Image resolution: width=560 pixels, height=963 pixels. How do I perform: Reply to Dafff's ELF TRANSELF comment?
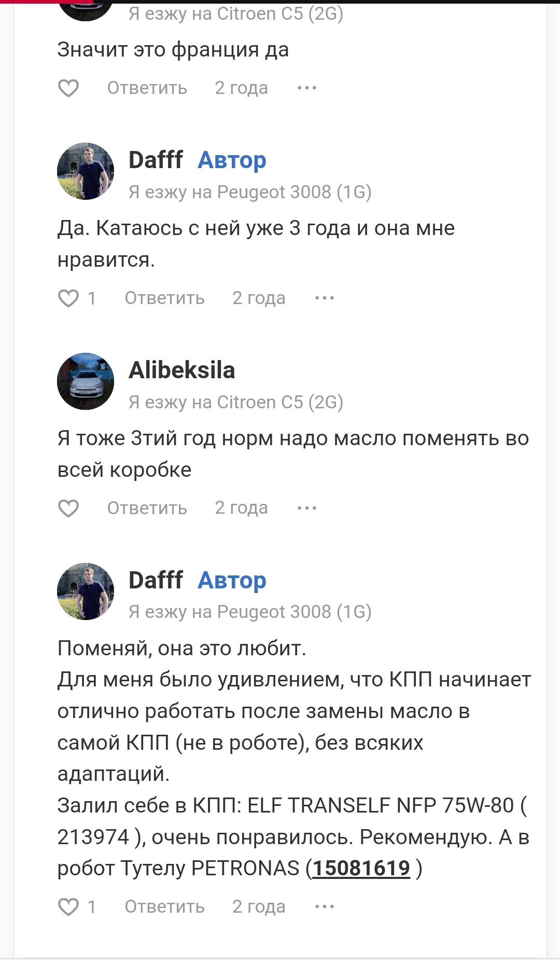pos(164,907)
